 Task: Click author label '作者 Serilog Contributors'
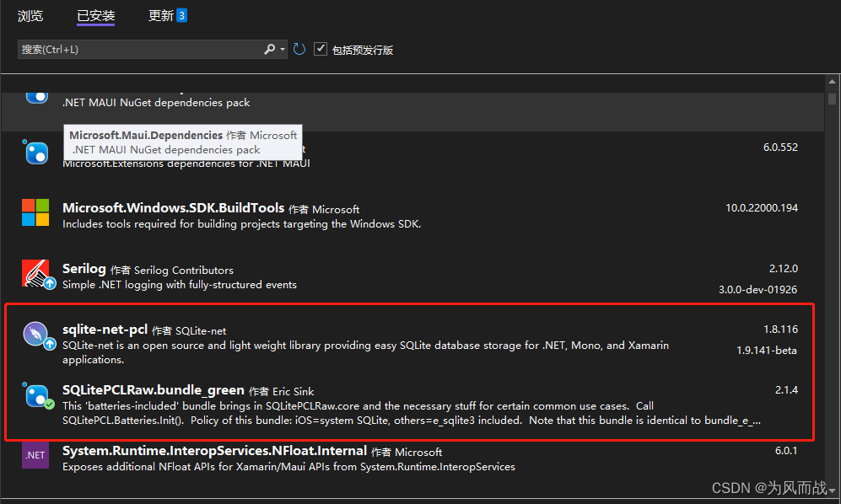(171, 271)
